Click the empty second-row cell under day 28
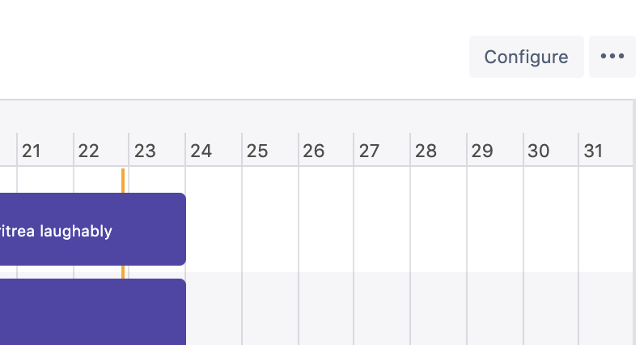644x345 pixels. (439, 309)
